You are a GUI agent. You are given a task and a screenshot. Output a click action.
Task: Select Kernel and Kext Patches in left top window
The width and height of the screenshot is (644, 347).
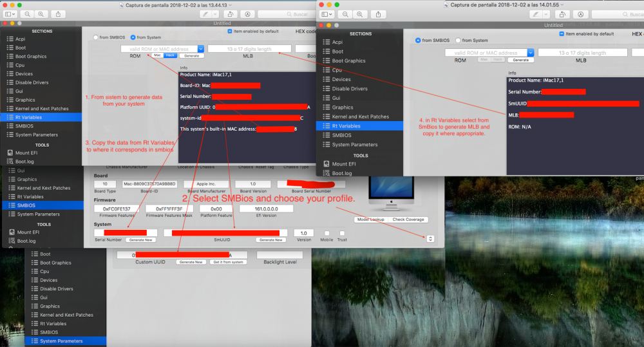[x=41, y=109]
